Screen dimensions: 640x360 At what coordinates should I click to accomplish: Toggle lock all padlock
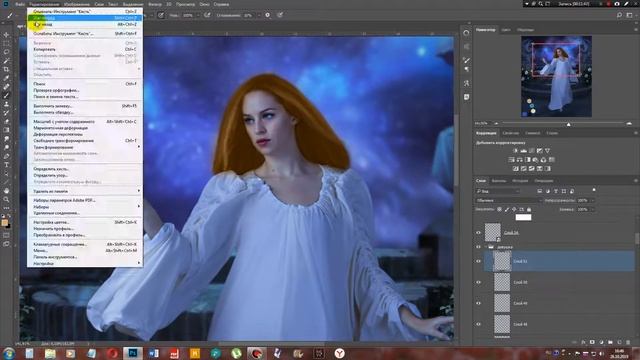point(529,209)
